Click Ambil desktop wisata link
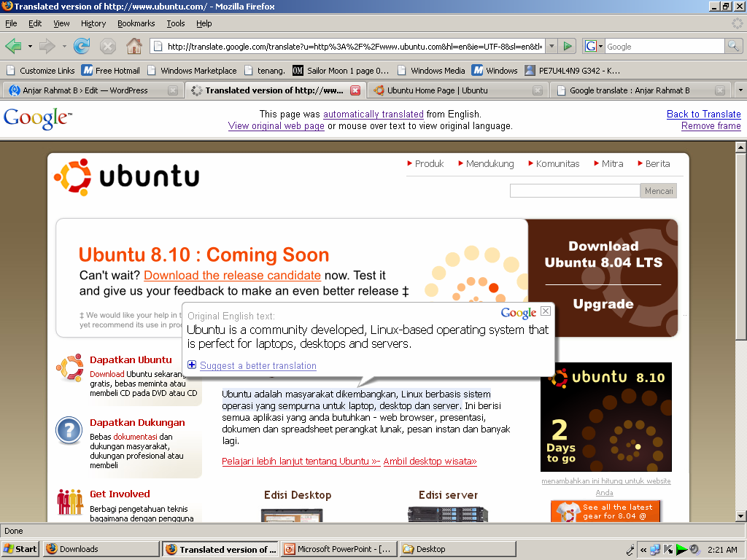 click(430, 461)
